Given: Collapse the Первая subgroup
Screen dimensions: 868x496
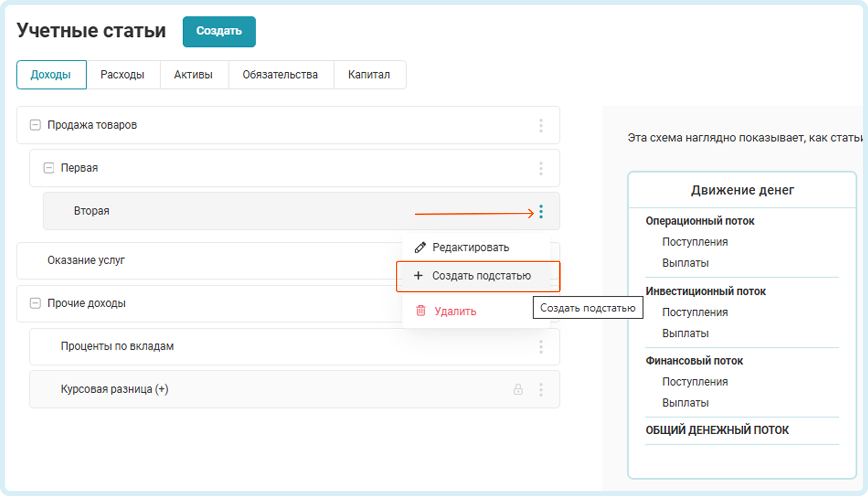Looking at the screenshot, I should (49, 168).
